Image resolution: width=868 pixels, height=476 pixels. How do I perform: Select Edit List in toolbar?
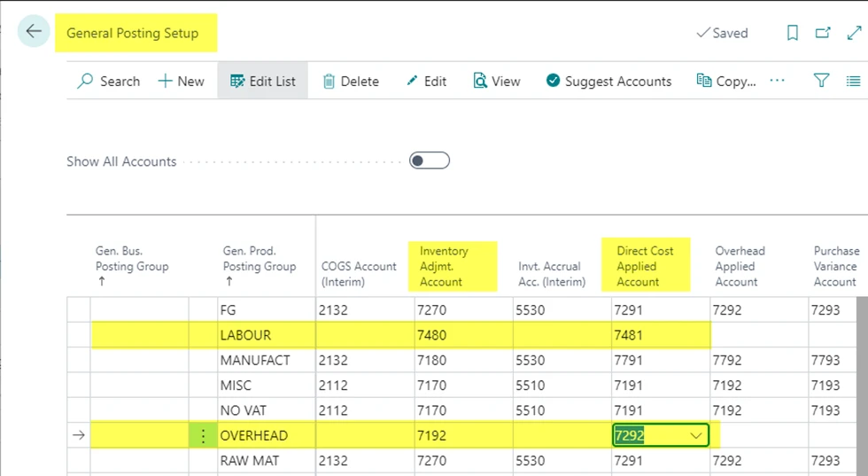(x=262, y=81)
